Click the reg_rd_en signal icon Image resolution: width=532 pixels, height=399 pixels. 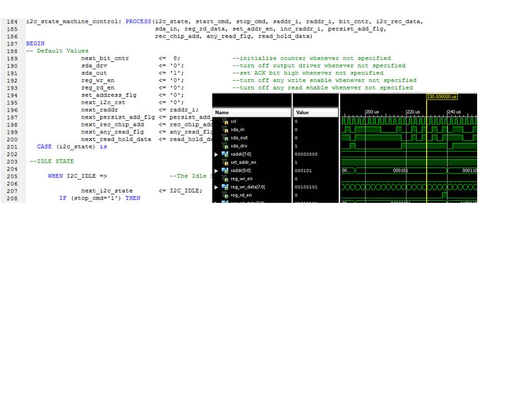[x=225, y=195]
